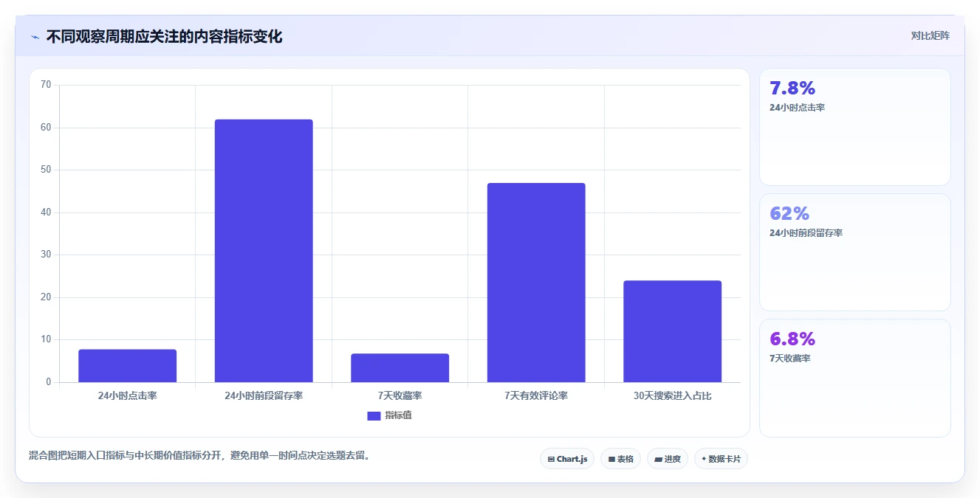Click the footnote text starting 混合图把短期
This screenshot has height=498, width=980.
click(199, 456)
